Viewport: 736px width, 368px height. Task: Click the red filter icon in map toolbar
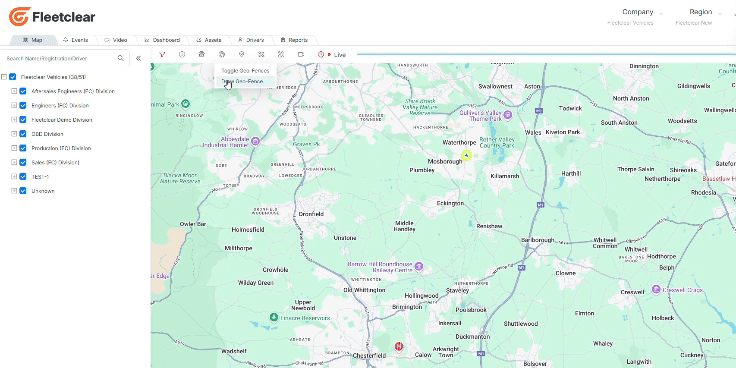point(162,54)
